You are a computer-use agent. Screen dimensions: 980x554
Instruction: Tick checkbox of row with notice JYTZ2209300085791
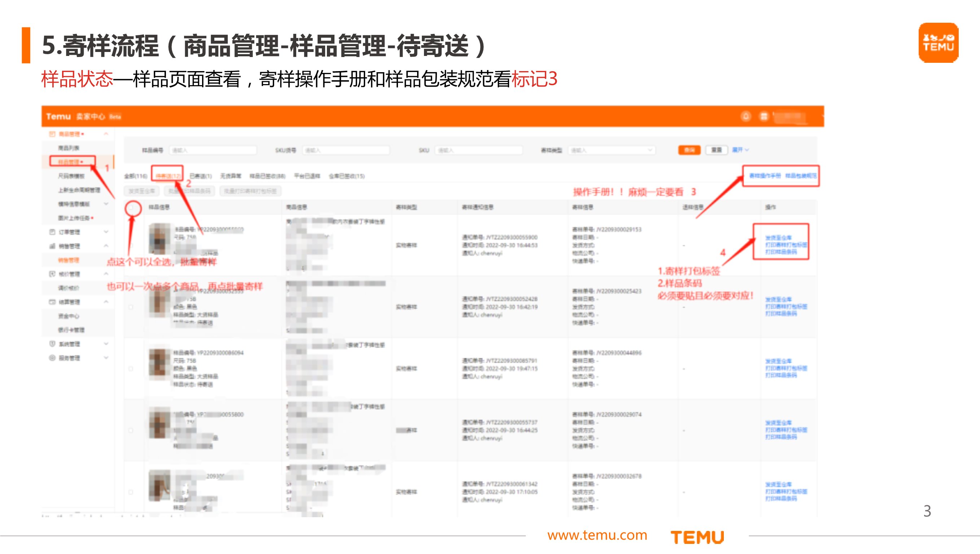[x=131, y=369]
